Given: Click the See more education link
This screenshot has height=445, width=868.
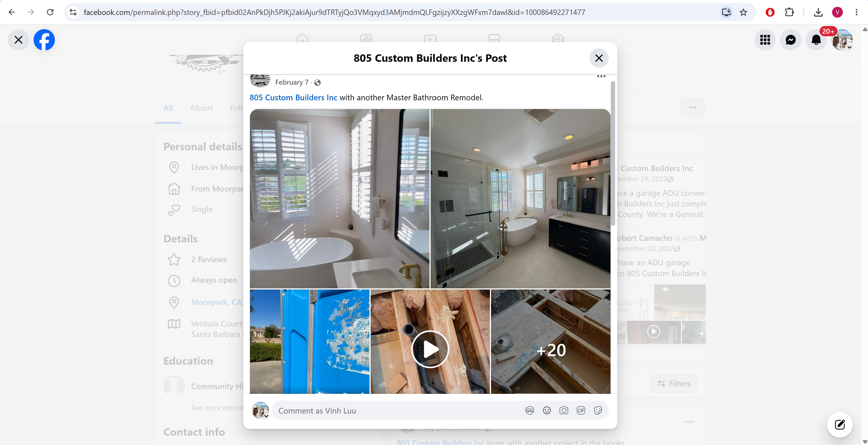Looking at the screenshot, I should coord(217,408).
